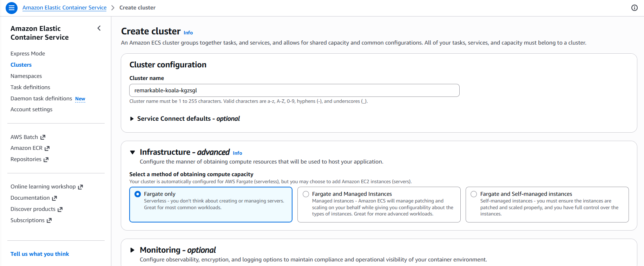This screenshot has height=266, width=644.
Task: Open the Tell us what you think link
Action: pos(40,254)
